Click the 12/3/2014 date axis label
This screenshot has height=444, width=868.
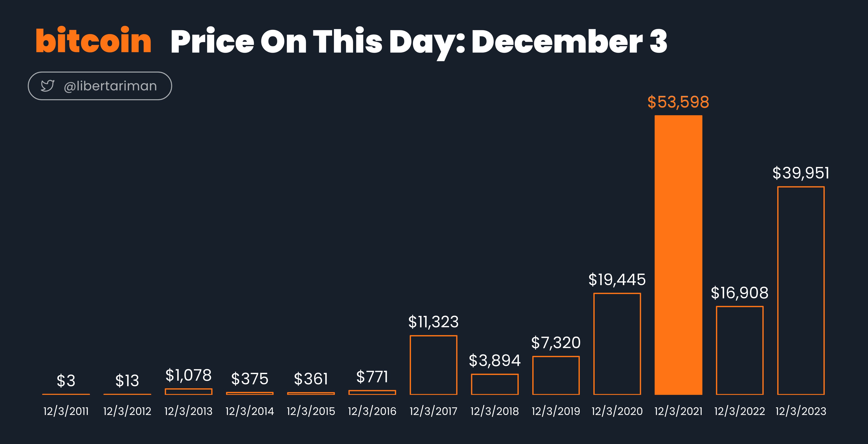[250, 411]
